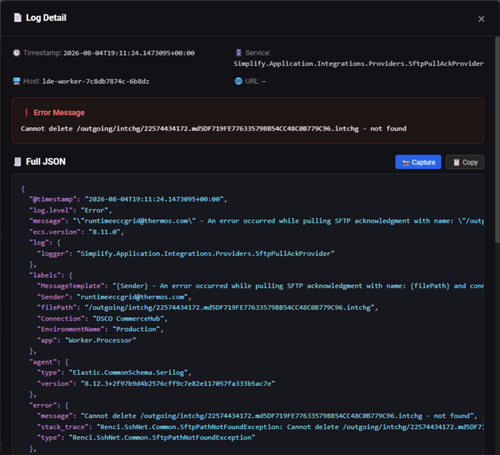Click the "labels": { line
The image size is (500, 455).
51,275
